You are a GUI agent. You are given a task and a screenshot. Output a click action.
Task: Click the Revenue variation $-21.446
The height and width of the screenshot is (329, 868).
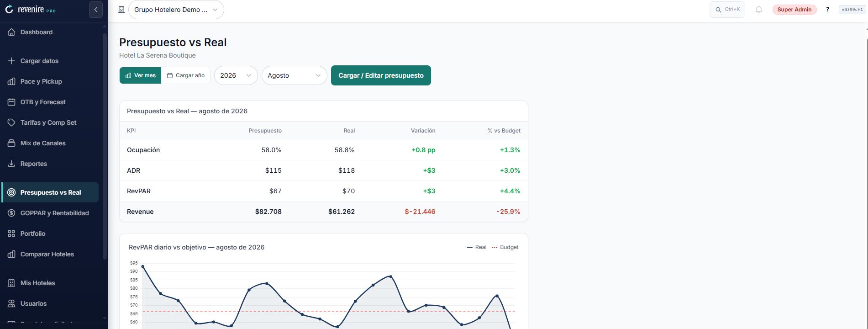point(420,212)
